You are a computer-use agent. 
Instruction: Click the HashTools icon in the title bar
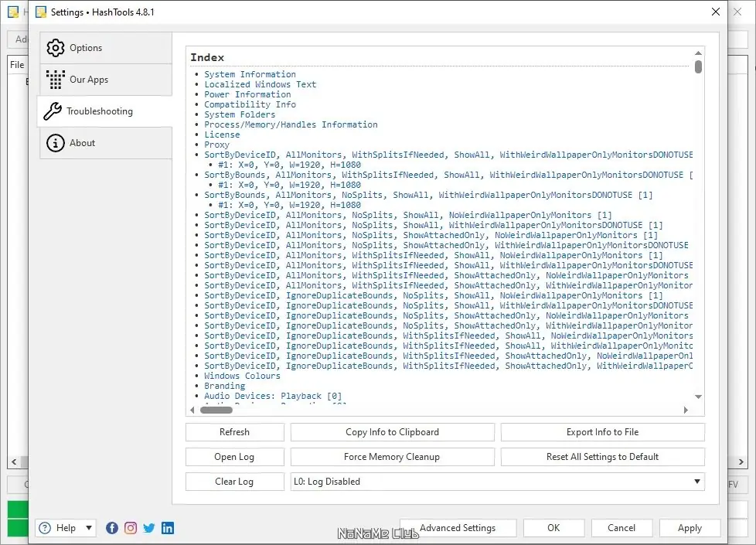[42, 12]
